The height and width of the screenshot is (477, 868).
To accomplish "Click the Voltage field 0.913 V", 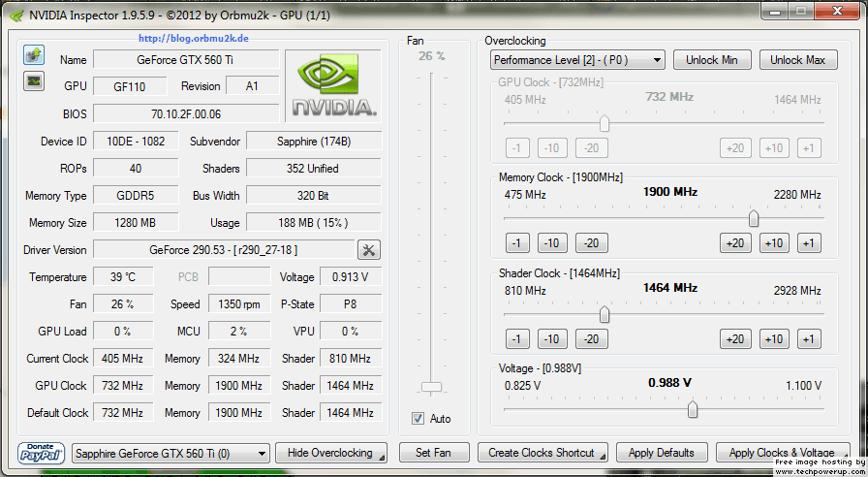I will (351, 277).
